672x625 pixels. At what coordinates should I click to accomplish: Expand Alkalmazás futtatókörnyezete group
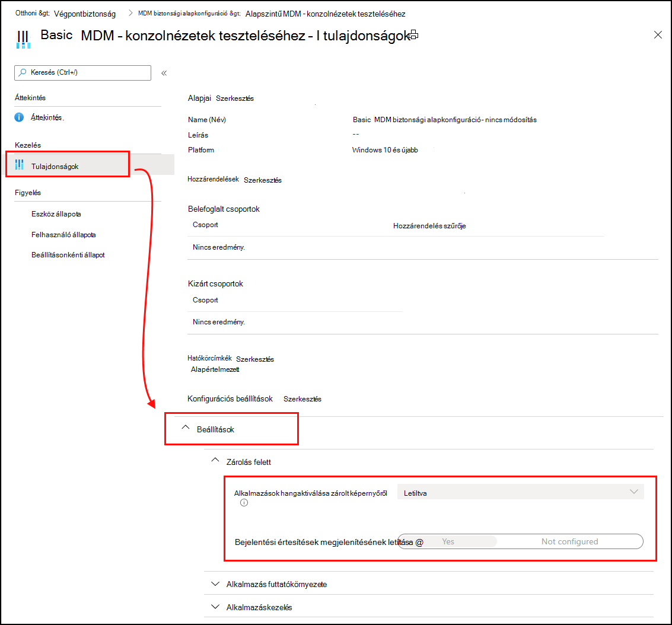(215, 584)
